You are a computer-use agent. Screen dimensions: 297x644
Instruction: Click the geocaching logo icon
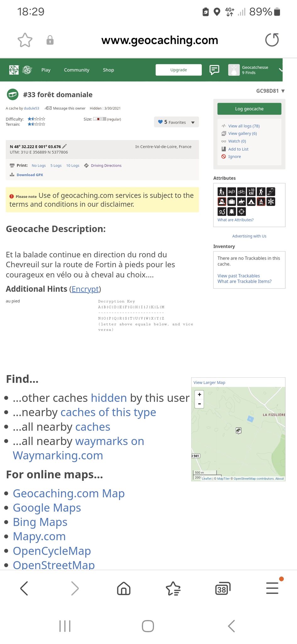tap(14, 70)
